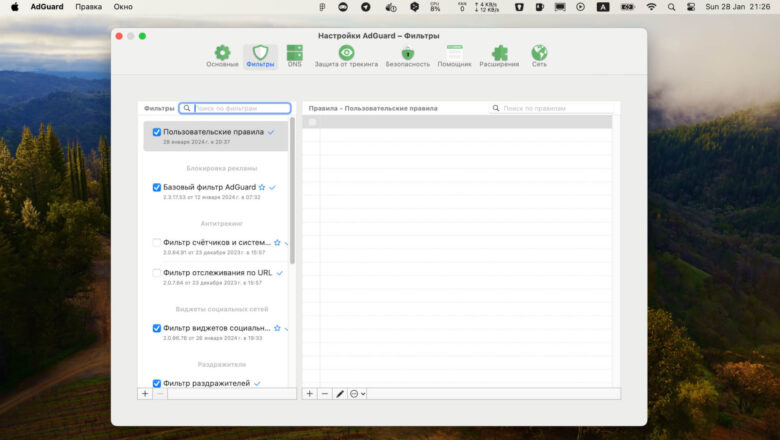Enable Фильтр отслеживания по URL checkbox

[x=157, y=273]
